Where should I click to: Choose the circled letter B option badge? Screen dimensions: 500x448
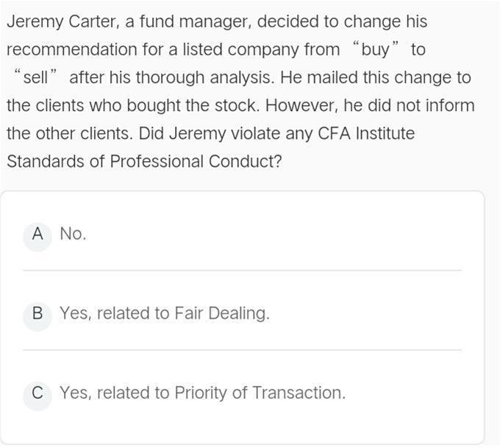tap(37, 316)
